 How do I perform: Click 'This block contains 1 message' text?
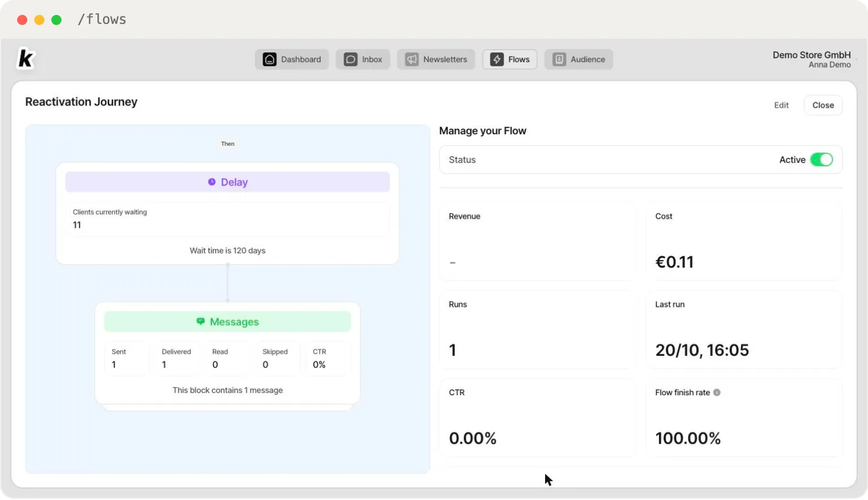(227, 390)
